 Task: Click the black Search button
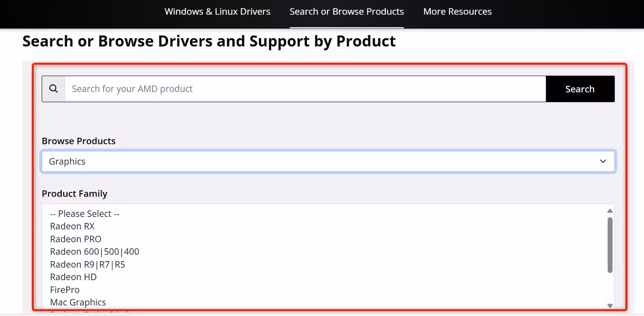[580, 89]
